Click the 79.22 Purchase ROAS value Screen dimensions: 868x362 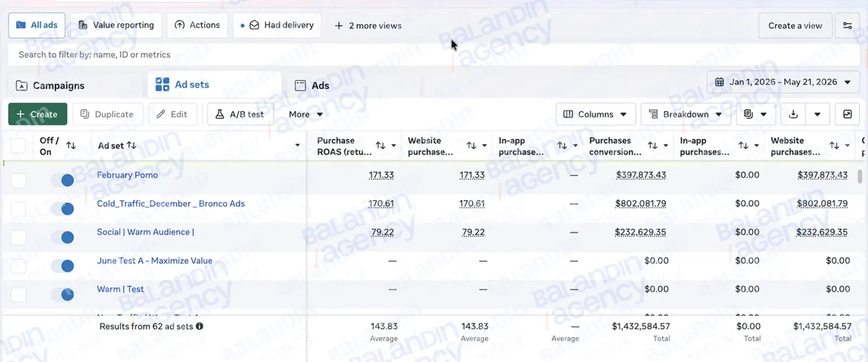coord(382,232)
